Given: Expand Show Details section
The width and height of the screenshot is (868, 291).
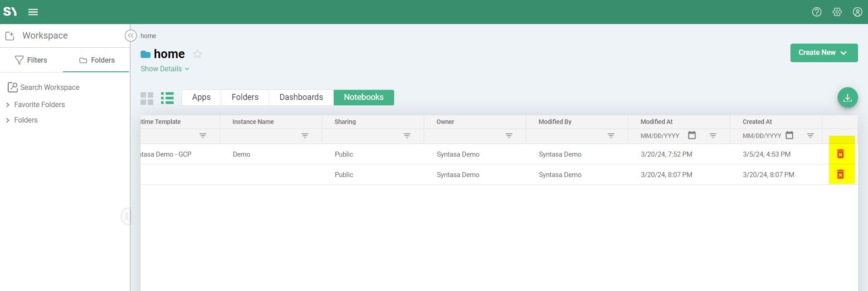Looking at the screenshot, I should click(165, 69).
